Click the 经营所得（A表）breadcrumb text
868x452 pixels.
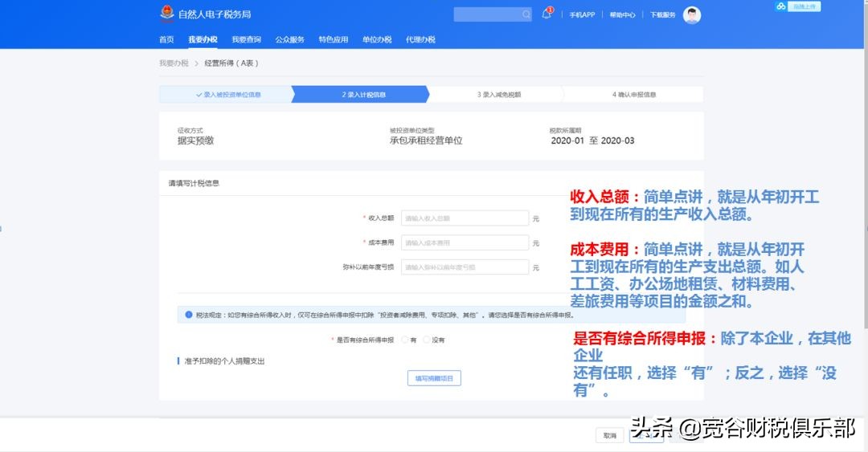(231, 63)
